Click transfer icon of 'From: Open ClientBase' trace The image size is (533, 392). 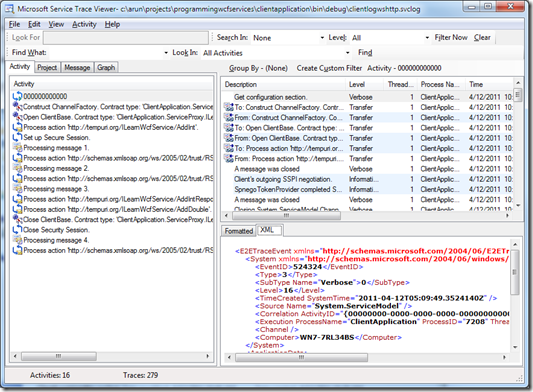pyautogui.click(x=228, y=138)
